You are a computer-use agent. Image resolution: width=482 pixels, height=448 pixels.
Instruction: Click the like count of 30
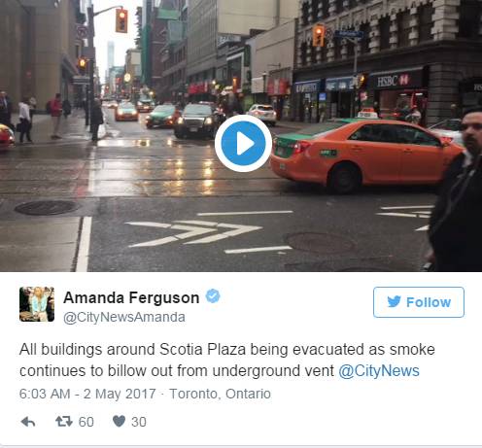click(x=139, y=422)
